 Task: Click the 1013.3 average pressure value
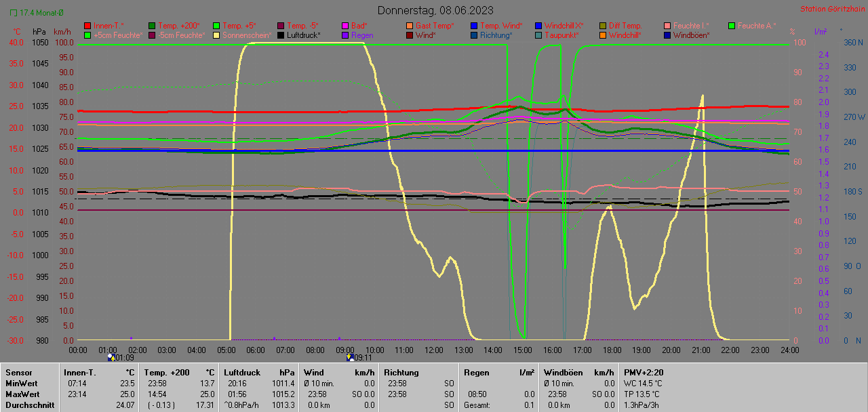(x=284, y=405)
